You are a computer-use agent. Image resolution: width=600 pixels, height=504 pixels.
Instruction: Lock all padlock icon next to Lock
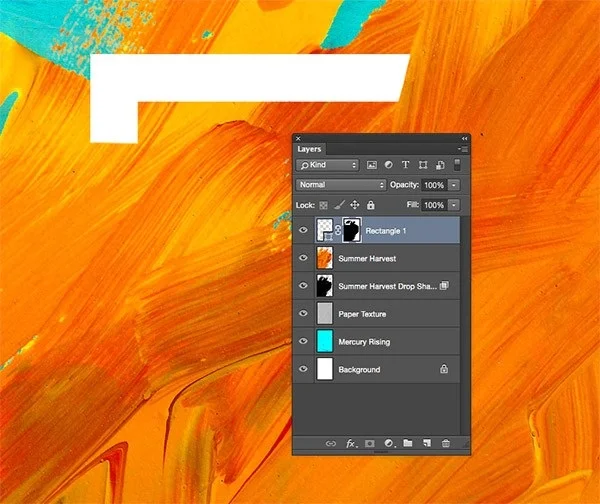370,205
